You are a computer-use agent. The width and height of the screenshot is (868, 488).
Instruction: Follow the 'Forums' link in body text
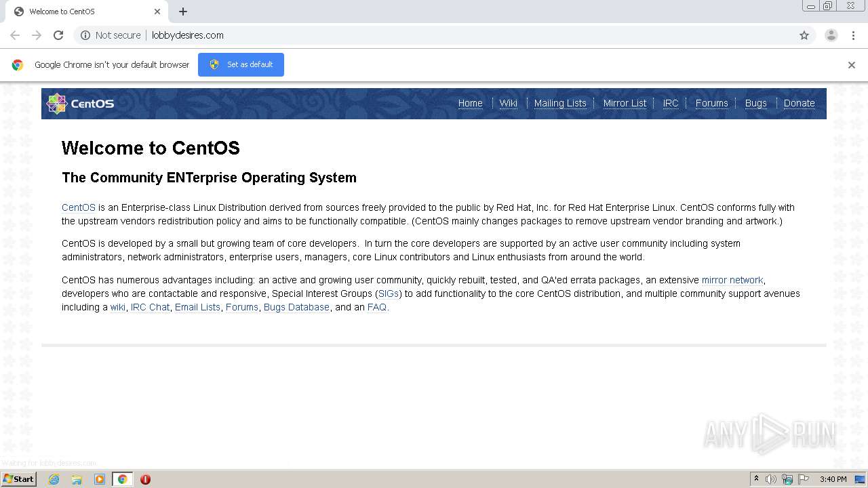tap(242, 307)
